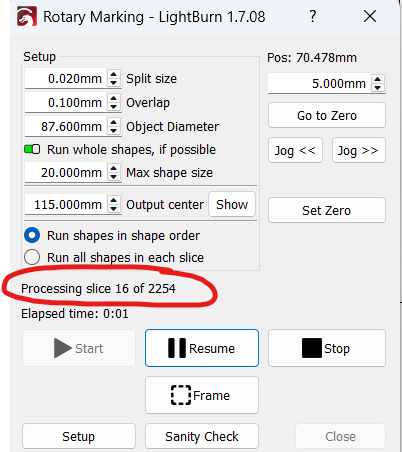This screenshot has width=402, height=452.
Task: Select Run shapes in shape order
Action: click(32, 235)
